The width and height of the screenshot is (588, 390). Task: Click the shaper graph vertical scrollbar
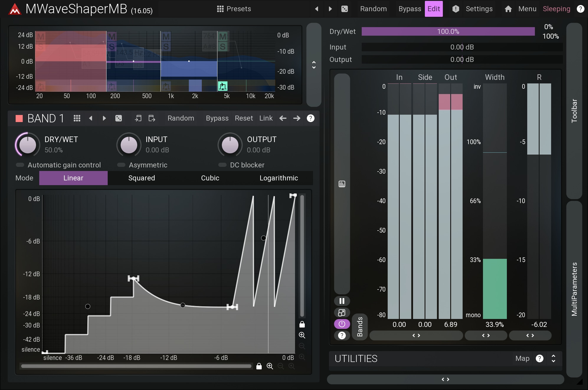[302, 256]
